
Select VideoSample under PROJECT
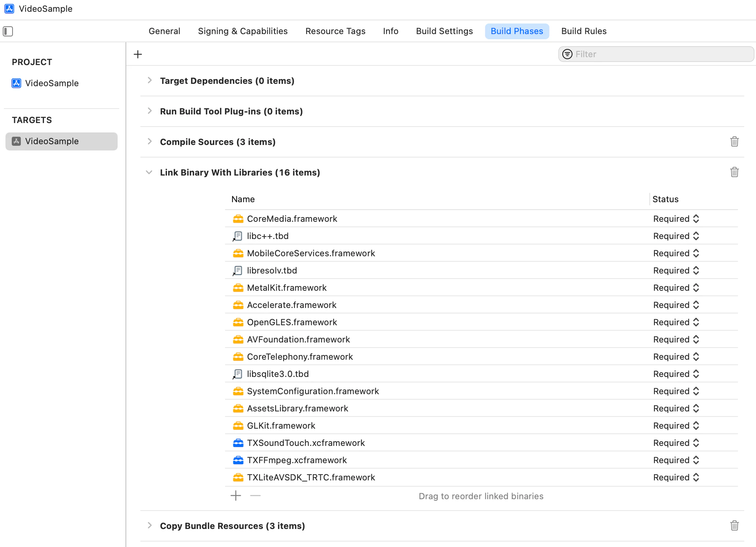click(52, 83)
